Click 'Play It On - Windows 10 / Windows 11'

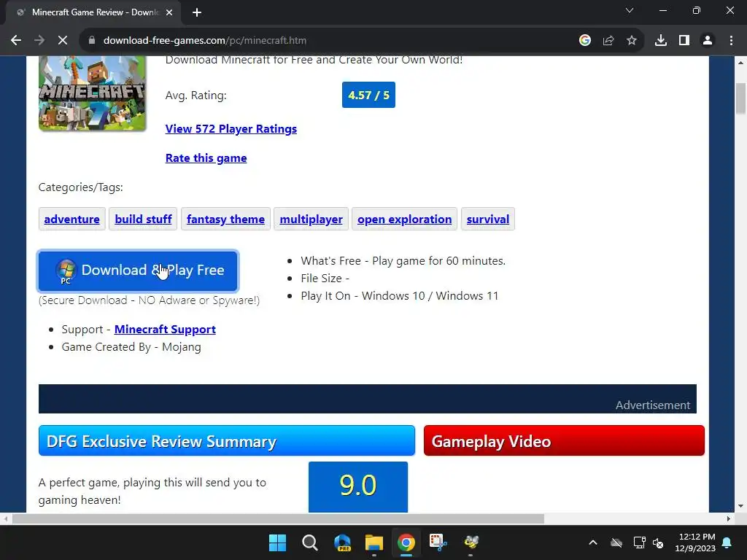click(x=399, y=296)
